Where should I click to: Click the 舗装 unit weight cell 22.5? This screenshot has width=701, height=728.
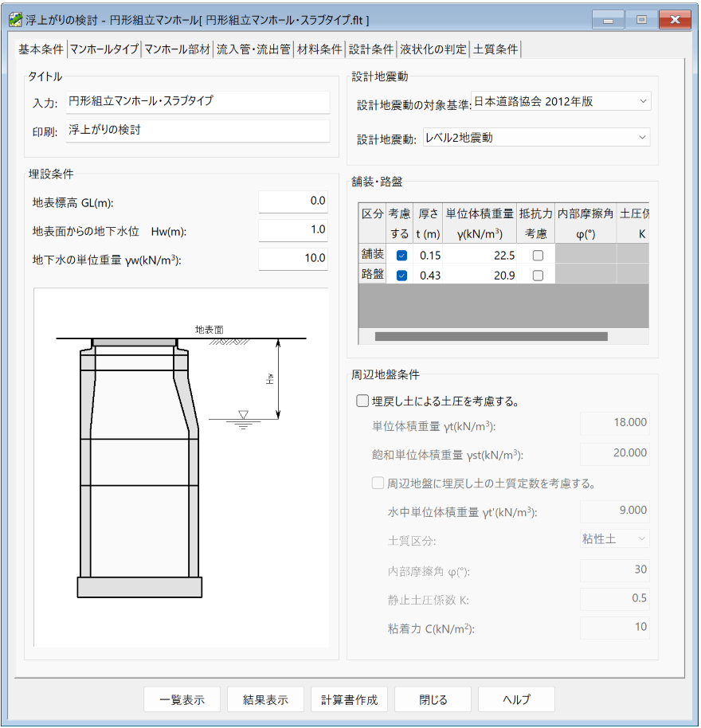coord(480,256)
